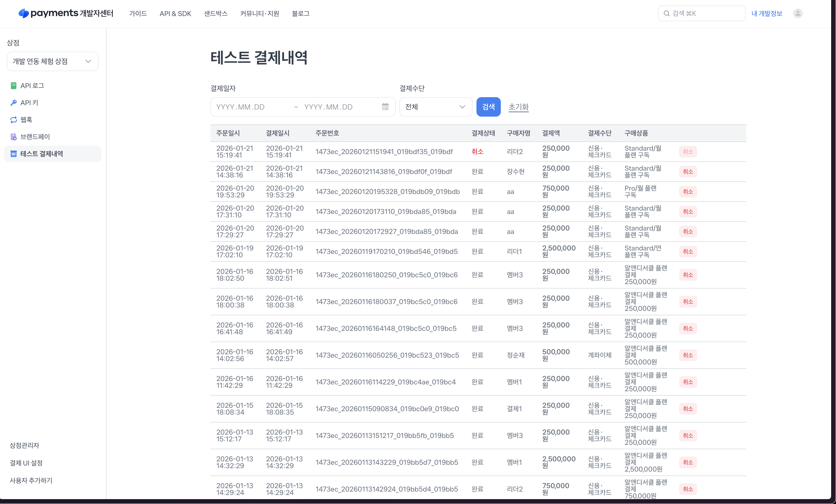Open the 웹훅 sync icon
836x504 pixels.
(14, 120)
